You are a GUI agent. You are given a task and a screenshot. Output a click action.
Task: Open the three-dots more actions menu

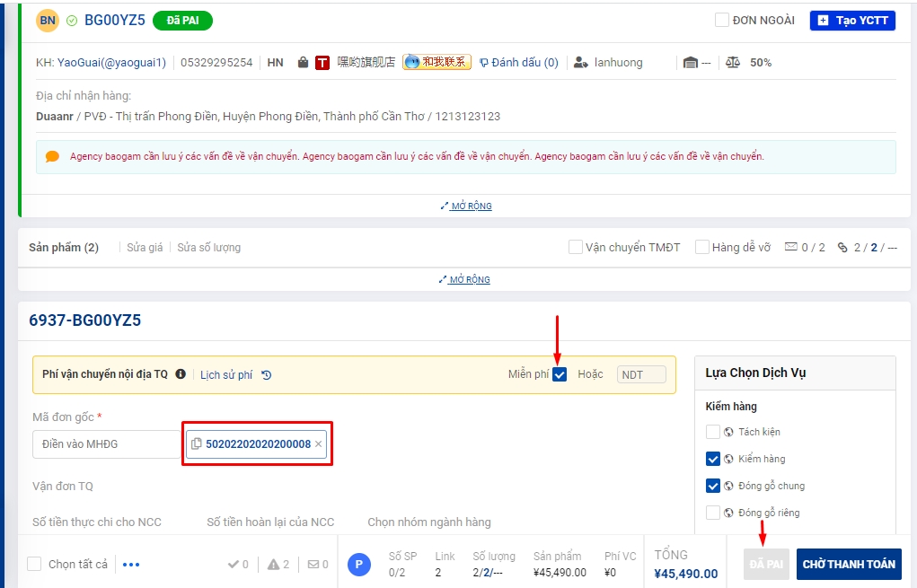click(x=131, y=565)
